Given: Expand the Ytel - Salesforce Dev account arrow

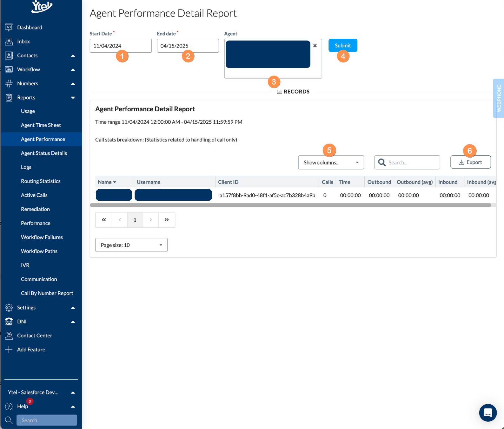Looking at the screenshot, I should coord(73,393).
